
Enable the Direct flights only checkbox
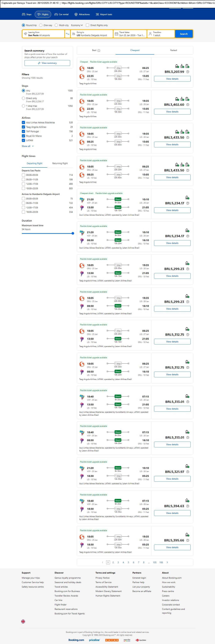click(x=87, y=25)
